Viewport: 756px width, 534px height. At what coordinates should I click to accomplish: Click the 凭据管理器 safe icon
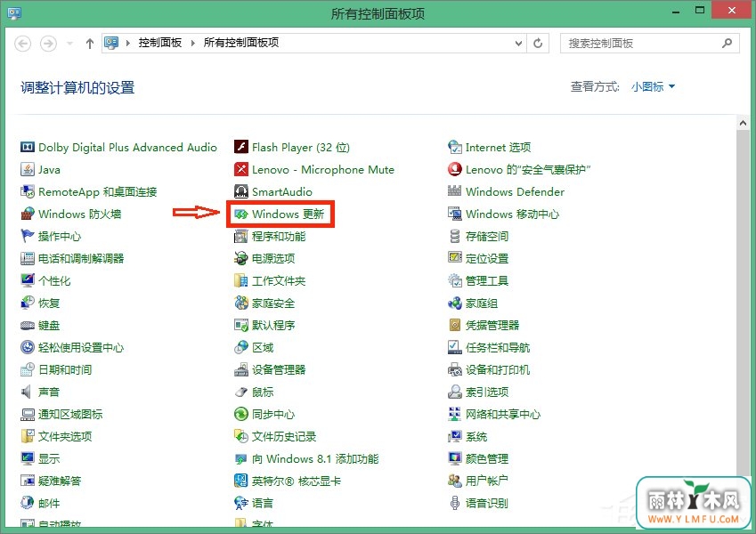coord(455,326)
